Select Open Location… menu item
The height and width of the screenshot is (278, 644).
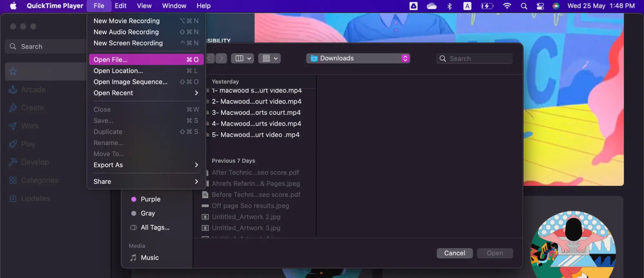pyautogui.click(x=146, y=71)
